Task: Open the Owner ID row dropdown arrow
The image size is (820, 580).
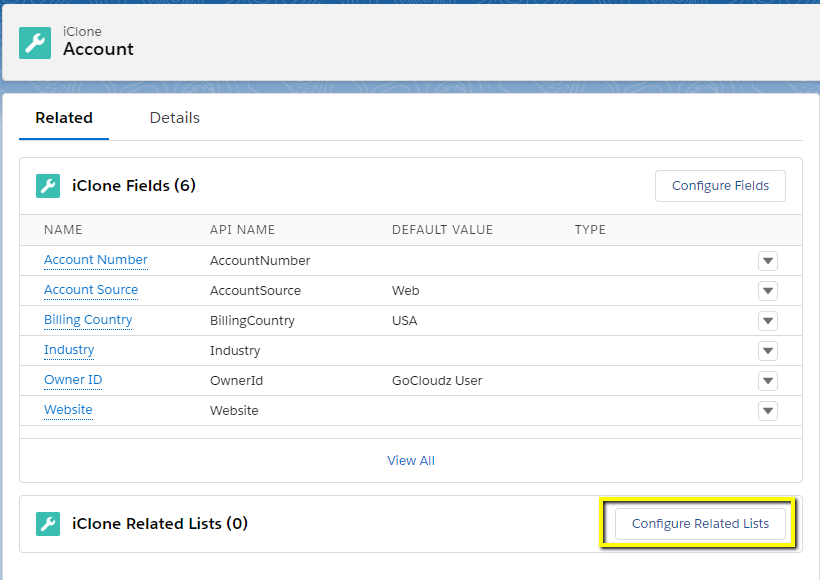Action: click(768, 381)
